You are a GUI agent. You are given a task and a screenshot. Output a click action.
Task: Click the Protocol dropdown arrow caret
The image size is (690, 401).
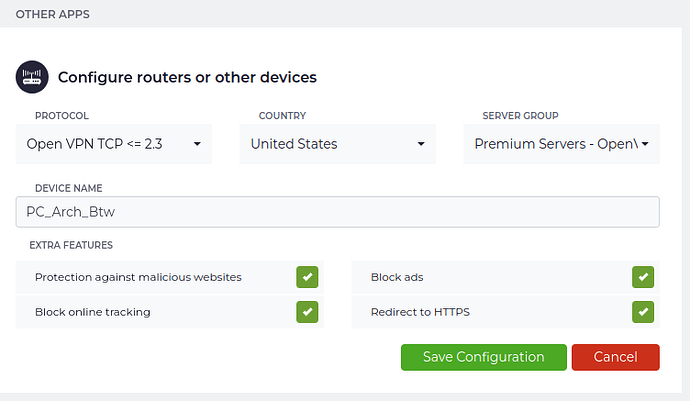pos(197,144)
